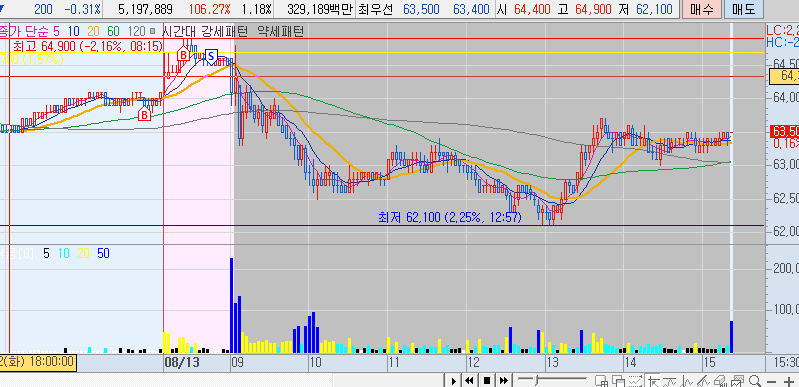Toggle the crosshair cursor tool
799x387 pixels.
pos(653,381)
